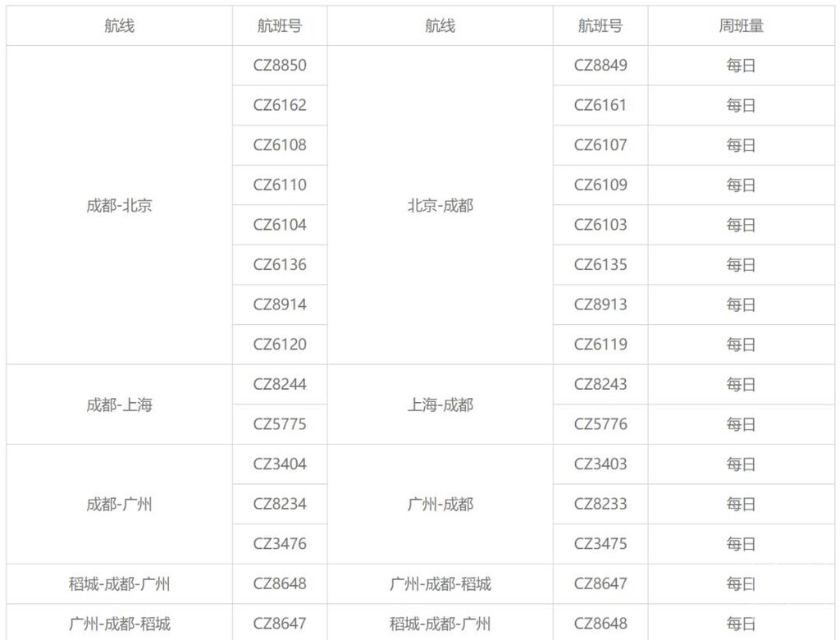Click the 每日 cell beside CZ6119
The width and height of the screenshot is (840, 640).
click(741, 345)
